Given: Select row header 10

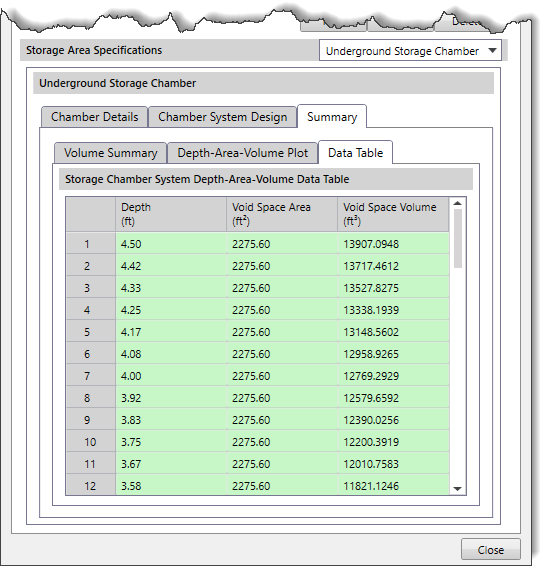Looking at the screenshot, I should pyautogui.click(x=91, y=442).
